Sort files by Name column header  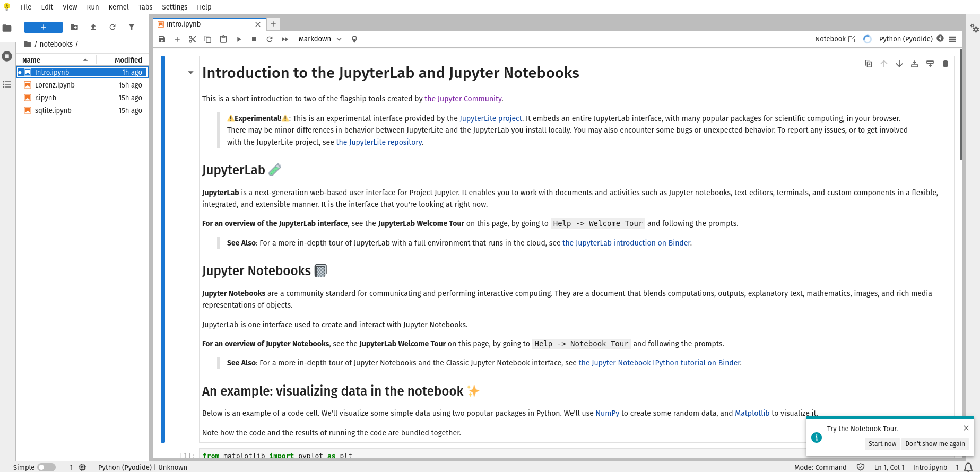(x=56, y=60)
